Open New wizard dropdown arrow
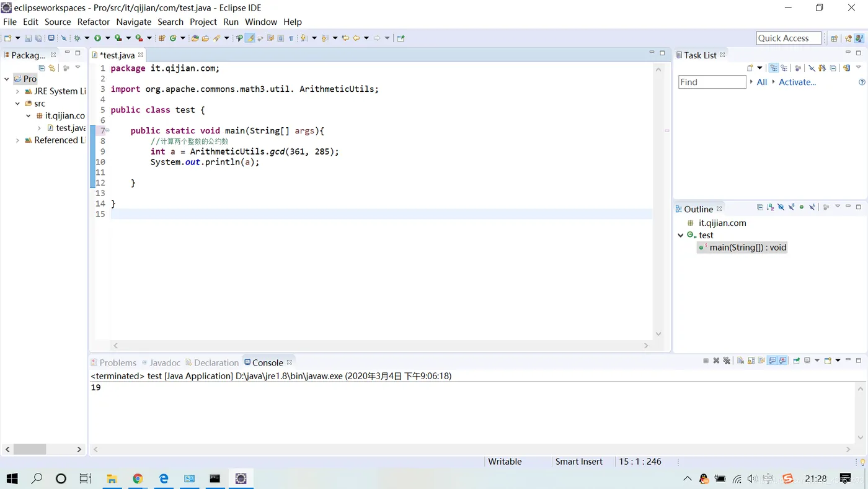The image size is (868, 489). tap(17, 38)
